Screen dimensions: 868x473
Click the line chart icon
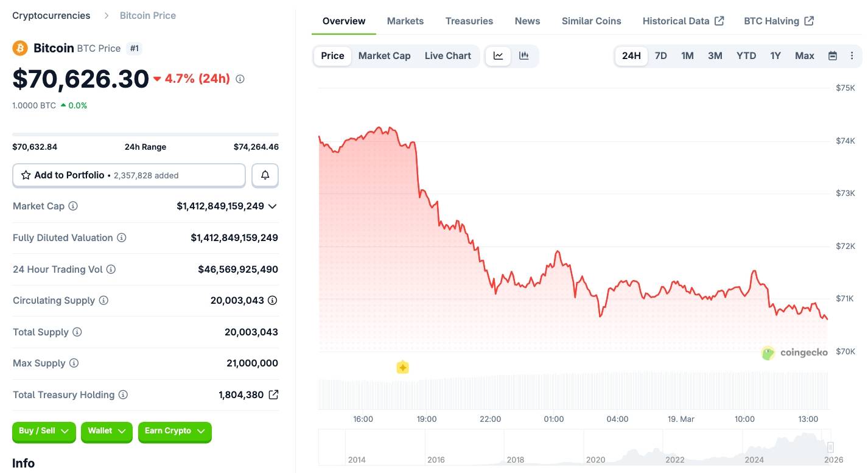498,55
